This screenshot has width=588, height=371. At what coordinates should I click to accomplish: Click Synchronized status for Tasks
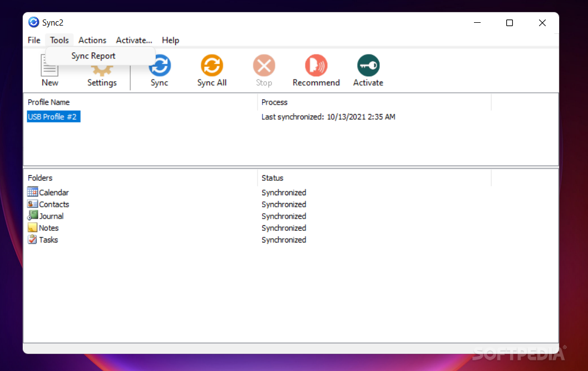284,240
